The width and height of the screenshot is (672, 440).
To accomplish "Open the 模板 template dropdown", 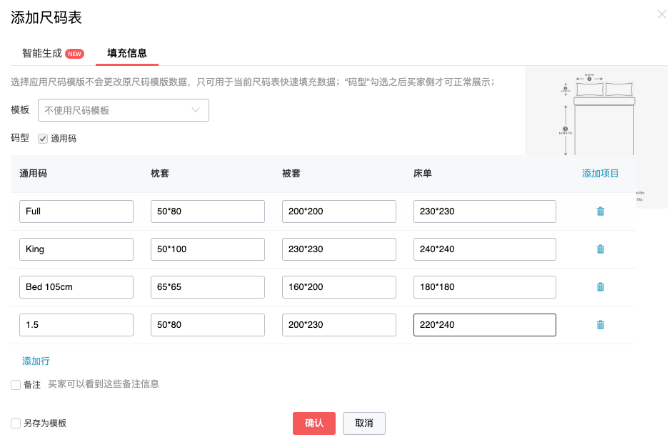I will [x=123, y=110].
